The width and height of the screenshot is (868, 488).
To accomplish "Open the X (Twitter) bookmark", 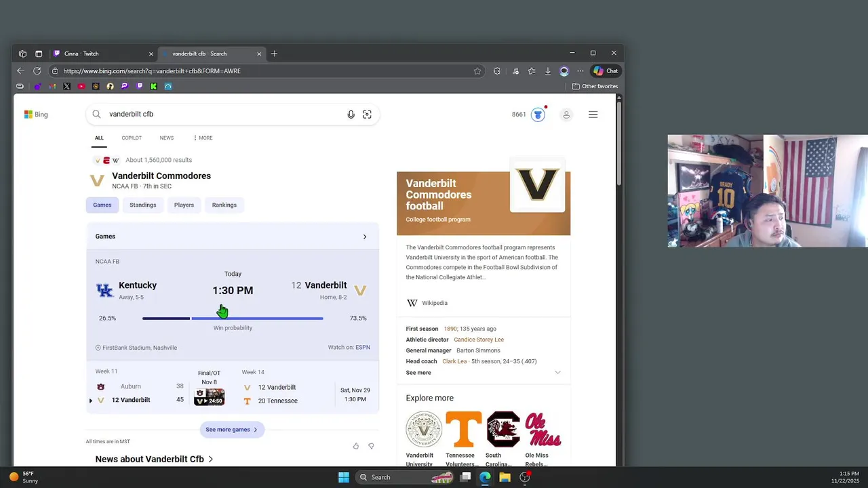I will [66, 86].
